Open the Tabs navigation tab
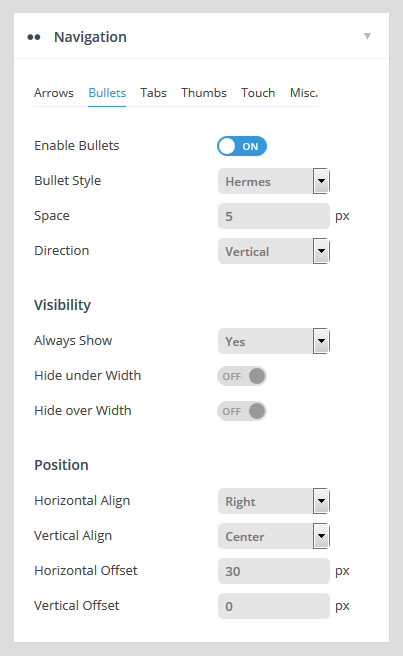The image size is (403, 656). 153,93
